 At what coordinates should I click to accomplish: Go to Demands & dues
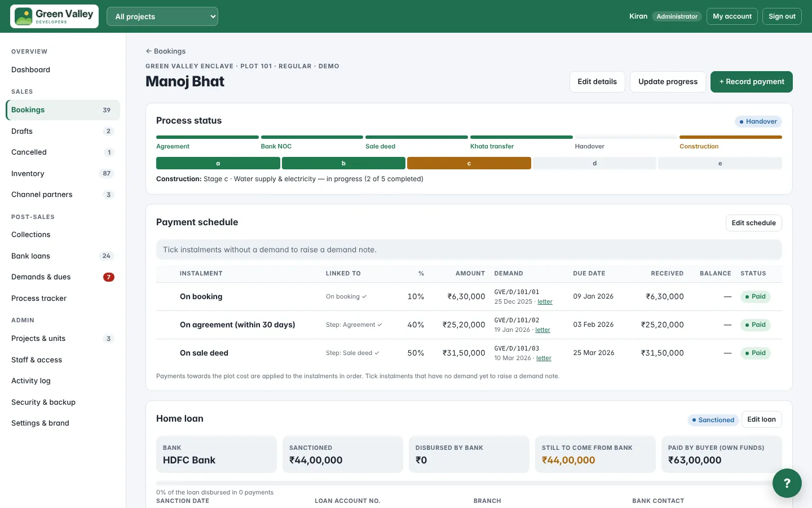(x=63, y=277)
